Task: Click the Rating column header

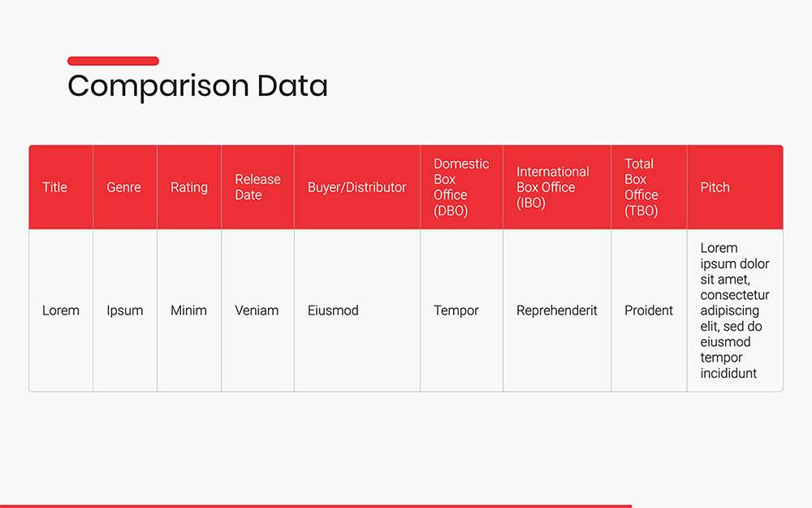Action: (x=188, y=187)
